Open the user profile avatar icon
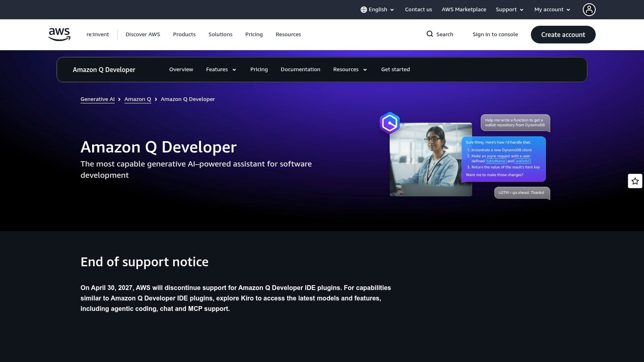This screenshot has height=362, width=644. click(x=589, y=10)
